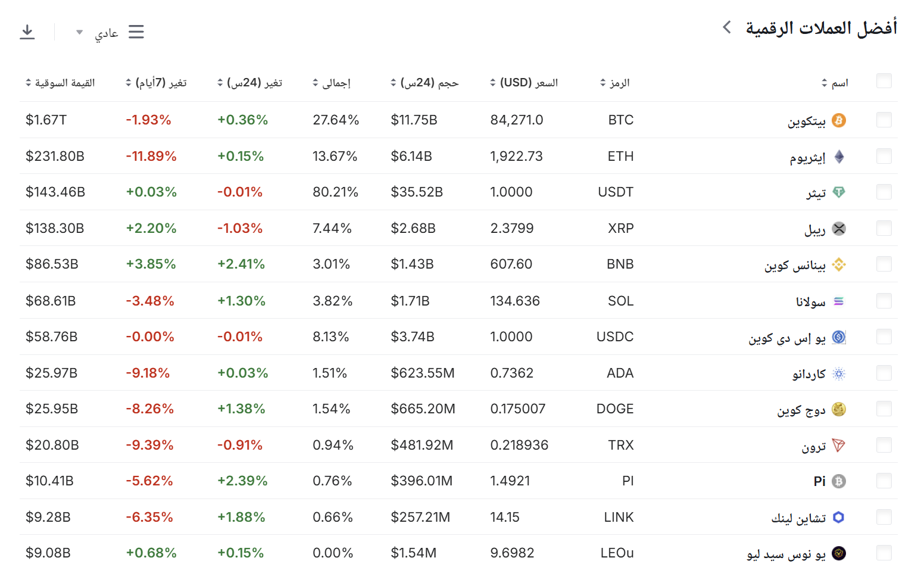924x567 pixels.
Task: Check the USDC row checkbox
Action: click(x=884, y=337)
